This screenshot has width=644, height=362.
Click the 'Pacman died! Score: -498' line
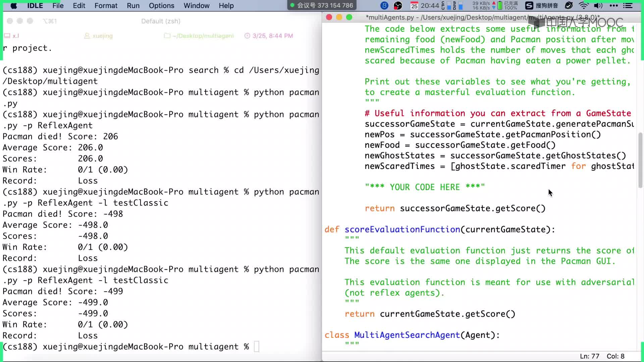click(63, 214)
